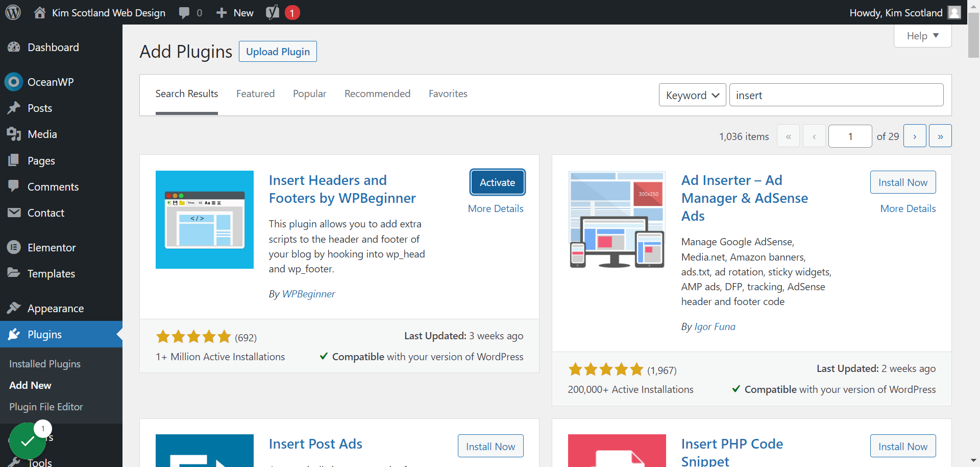980x467 pixels.
Task: Click the Kim Scotland Web Design site name
Action: click(x=109, y=13)
